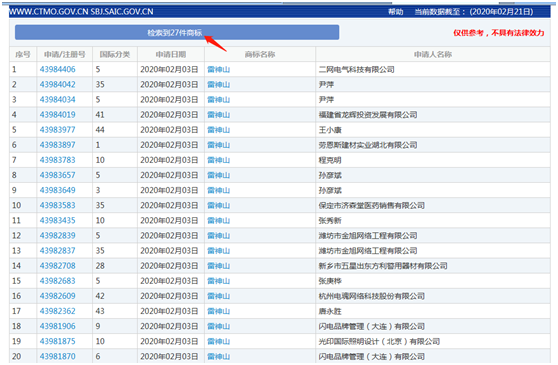Select applicant 新乡市五星出东方利警用器材有限公司
The image size is (558, 365).
tap(383, 266)
